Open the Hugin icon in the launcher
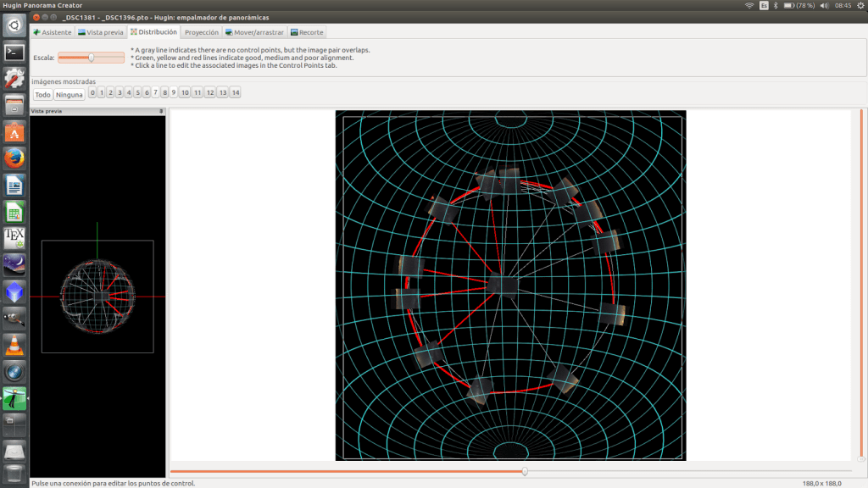Image resolution: width=868 pixels, height=488 pixels. pyautogui.click(x=14, y=398)
